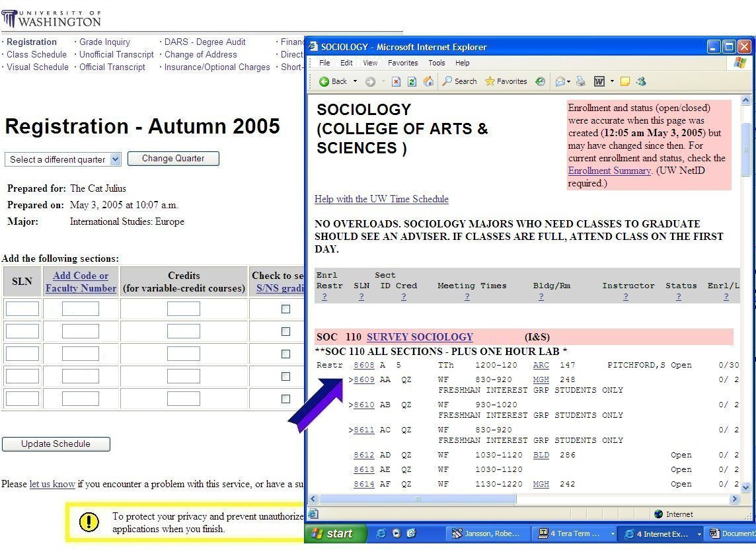The height and width of the screenshot is (550, 756).
Task: Expand the Word edit dropdown arrow
Action: tap(612, 81)
